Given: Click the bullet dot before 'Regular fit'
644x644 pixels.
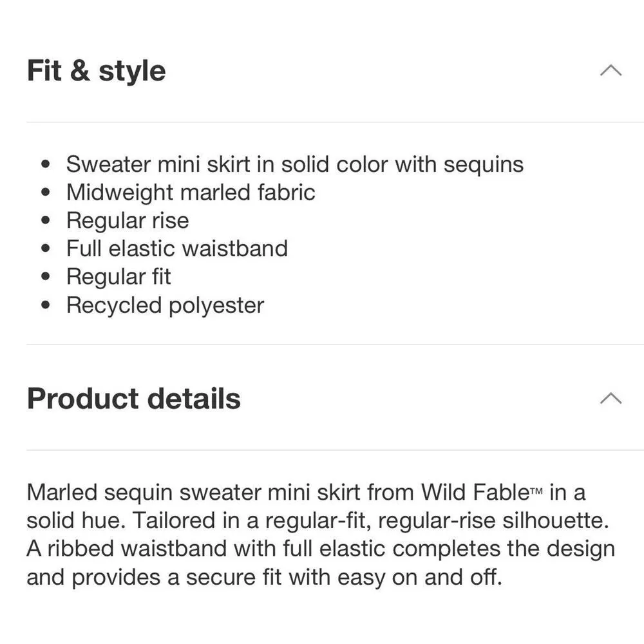Looking at the screenshot, I should pyautogui.click(x=45, y=277).
